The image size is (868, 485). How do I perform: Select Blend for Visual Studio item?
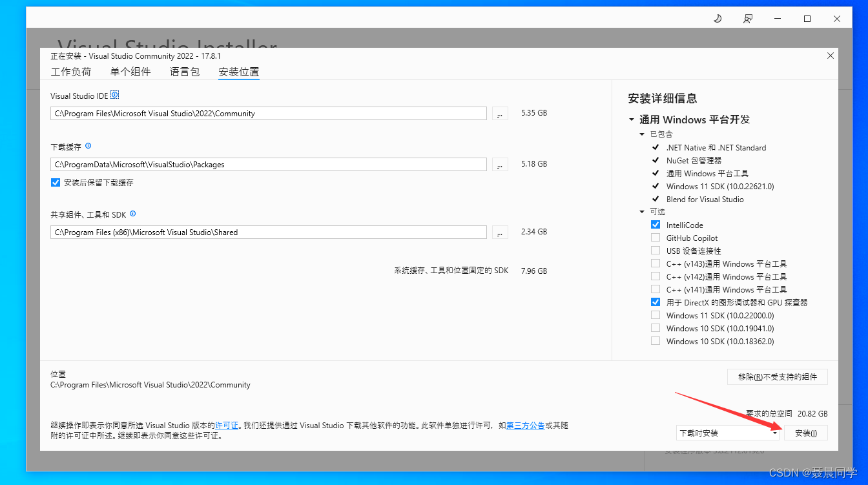pyautogui.click(x=705, y=199)
